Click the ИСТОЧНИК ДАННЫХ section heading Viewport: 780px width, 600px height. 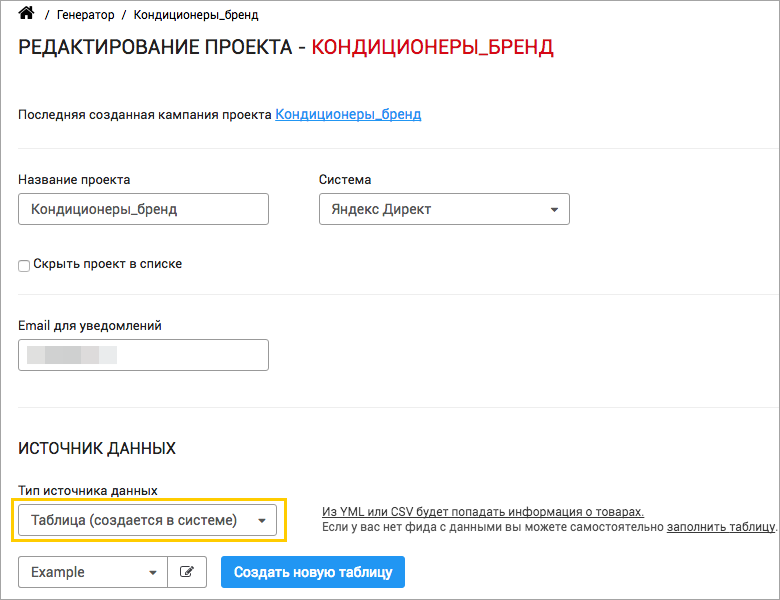(x=97, y=448)
